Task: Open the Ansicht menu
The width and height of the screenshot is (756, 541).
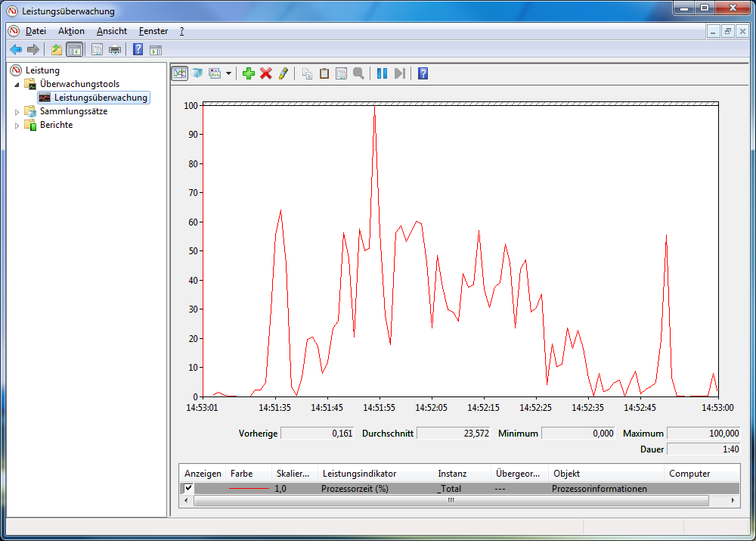Action: click(111, 31)
